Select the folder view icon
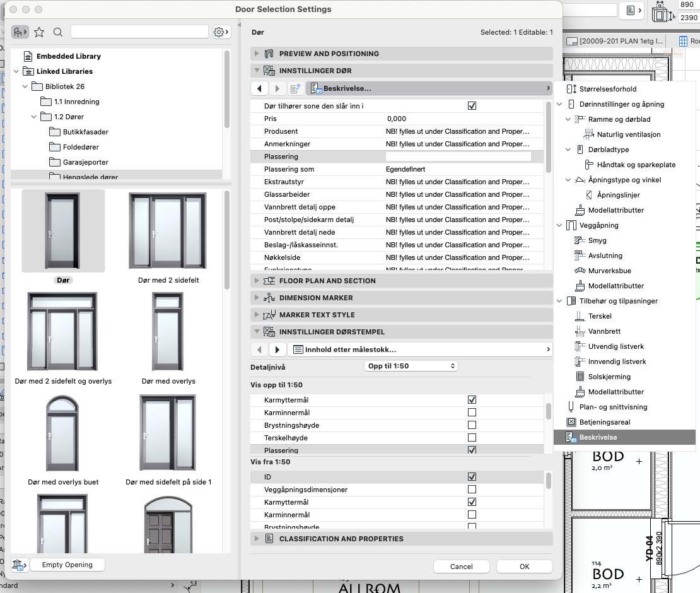The height and width of the screenshot is (593, 700). [x=20, y=32]
